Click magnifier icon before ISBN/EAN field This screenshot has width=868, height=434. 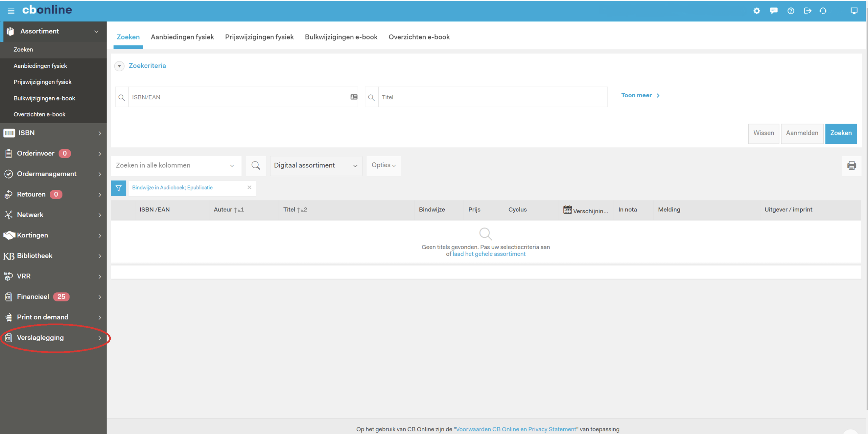point(122,97)
